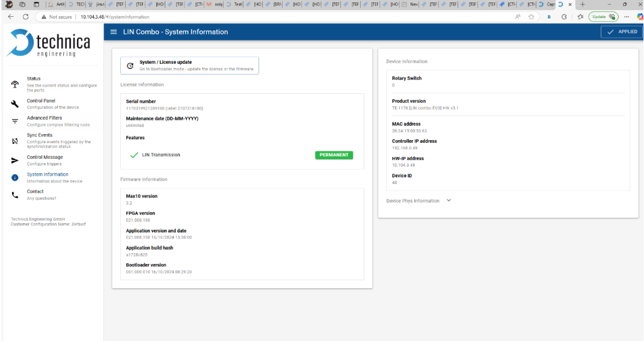
Task: Toggle the hamburger navigation menu
Action: point(114,32)
